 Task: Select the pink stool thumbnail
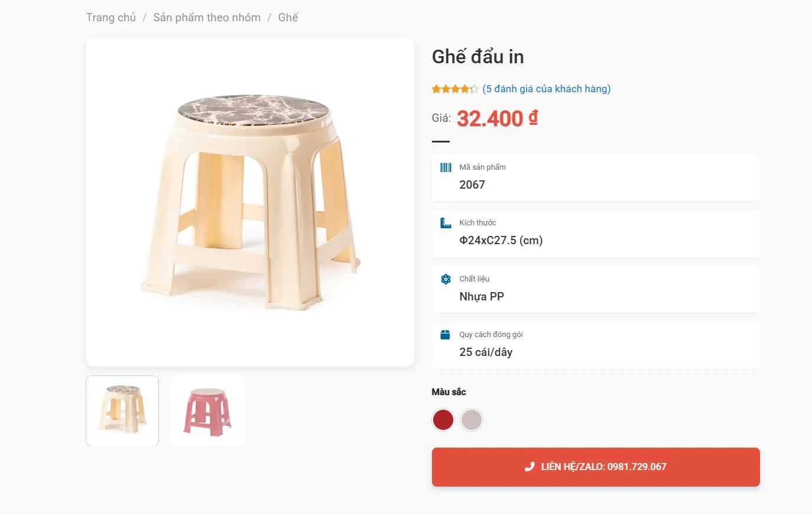(x=207, y=411)
